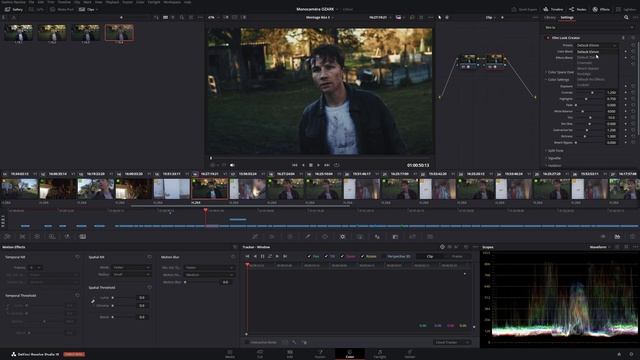
Task: Select the Motion Effects palette icon
Action: point(82,236)
